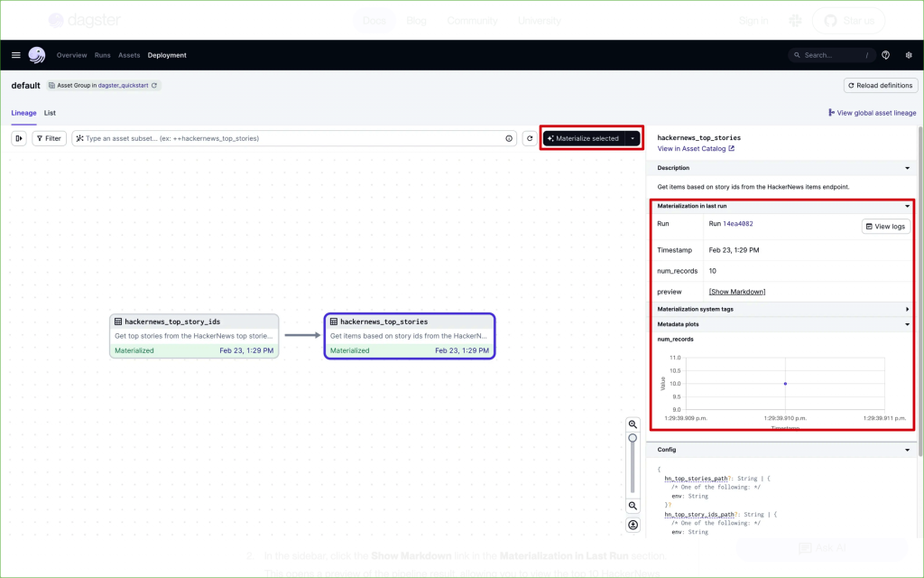The image size is (924, 578).
Task: Click the Search field in the top bar
Action: point(832,55)
